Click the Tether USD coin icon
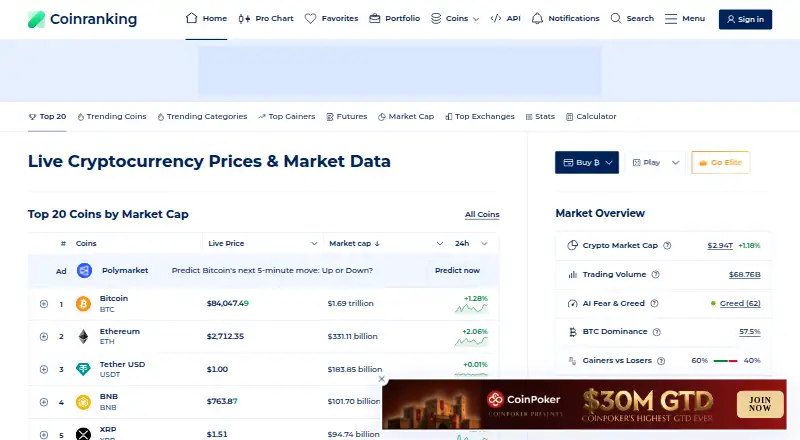Image resolution: width=800 pixels, height=440 pixels. (x=83, y=369)
